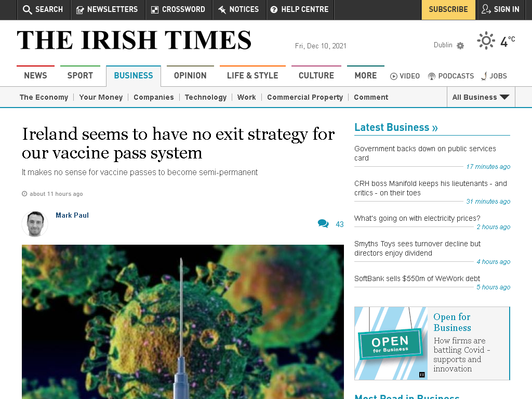Open the Comment subsection
Screen dimensions: 532x399
click(x=371, y=97)
